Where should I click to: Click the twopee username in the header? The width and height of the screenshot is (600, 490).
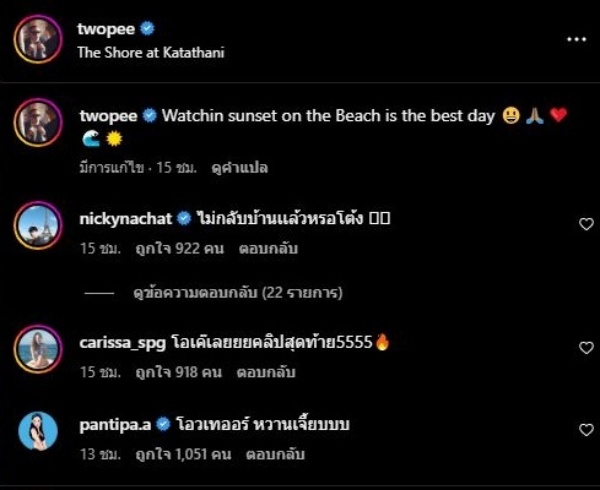click(106, 29)
